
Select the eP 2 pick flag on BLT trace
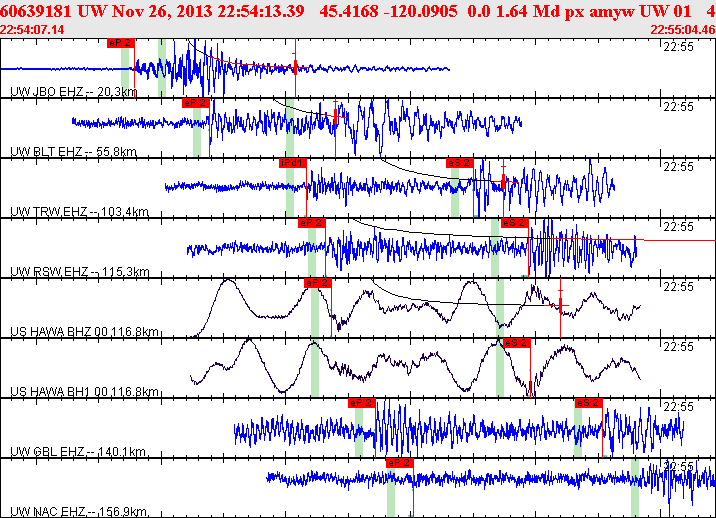pyautogui.click(x=195, y=103)
